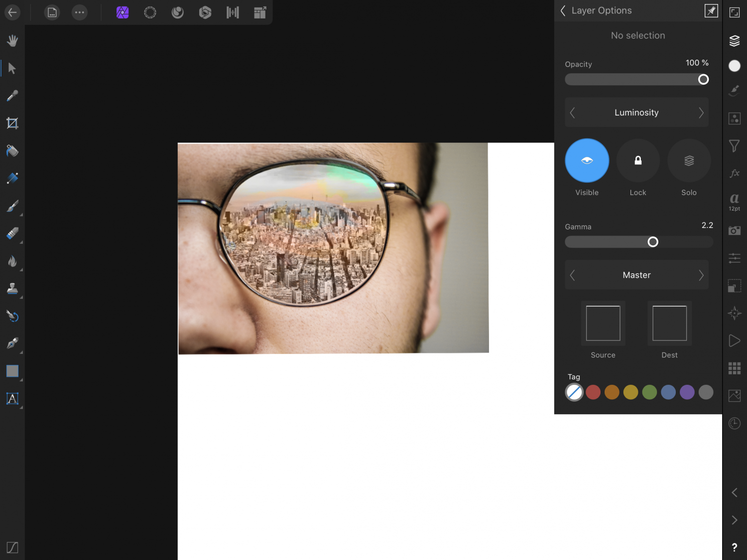
Task: Pick the red tag color
Action: click(x=593, y=392)
